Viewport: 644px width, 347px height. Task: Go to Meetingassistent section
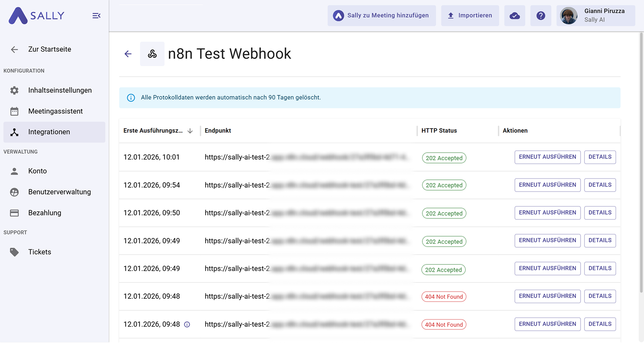tap(55, 111)
